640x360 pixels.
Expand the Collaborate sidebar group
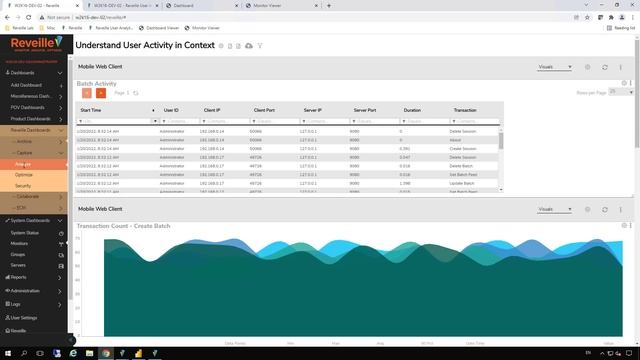[x=60, y=197]
